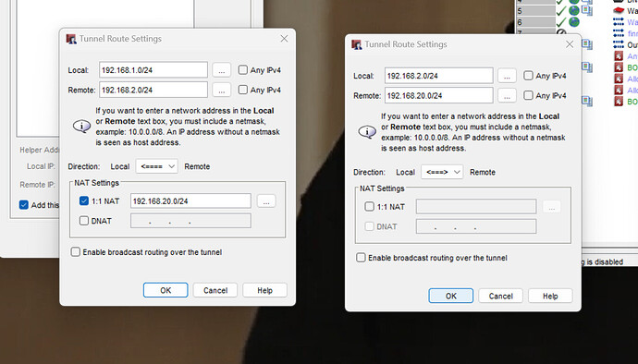The image size is (638, 364).
Task: Click browse button beside Local 192.168.1.0/24 field
Action: click(221, 70)
